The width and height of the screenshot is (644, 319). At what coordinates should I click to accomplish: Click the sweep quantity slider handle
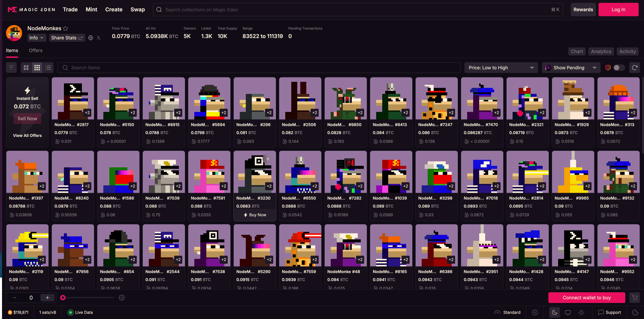click(63, 298)
